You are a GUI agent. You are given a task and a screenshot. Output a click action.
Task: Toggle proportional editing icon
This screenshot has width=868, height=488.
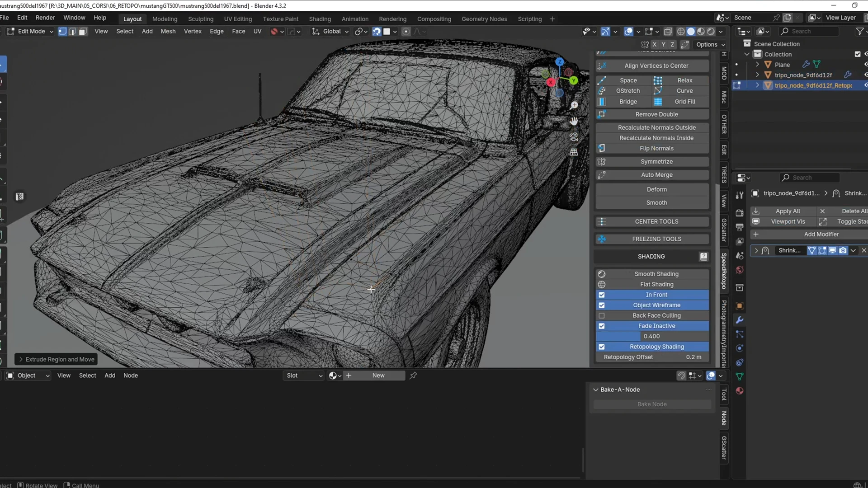click(406, 32)
